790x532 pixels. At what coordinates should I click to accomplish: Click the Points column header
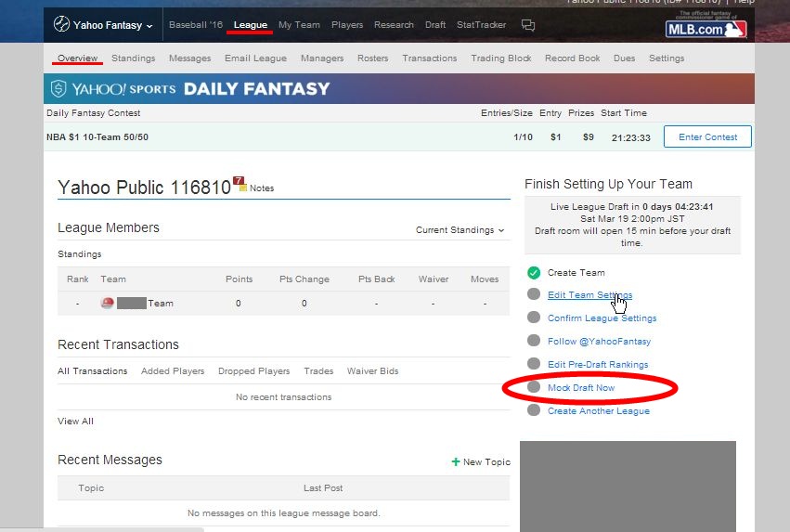coord(239,279)
